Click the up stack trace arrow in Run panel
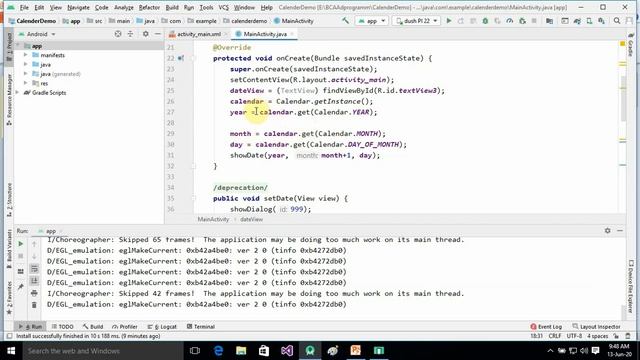This screenshot has width=640, height=360. pyautogui.click(x=34, y=244)
